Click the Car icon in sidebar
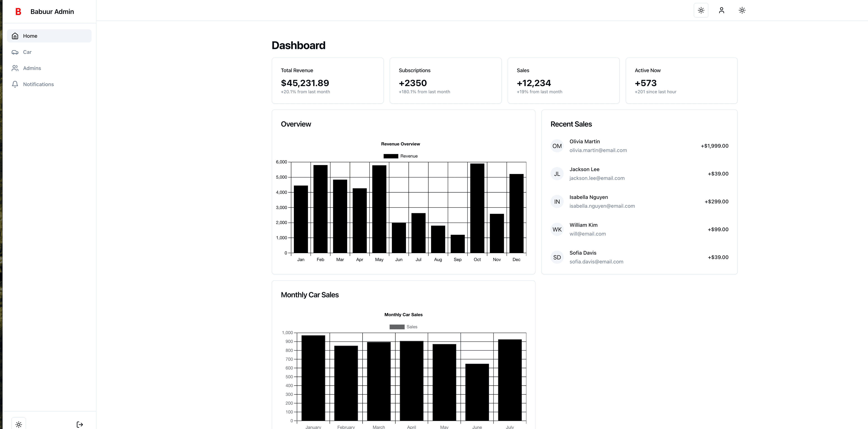This screenshot has height=429, width=868. [15, 52]
